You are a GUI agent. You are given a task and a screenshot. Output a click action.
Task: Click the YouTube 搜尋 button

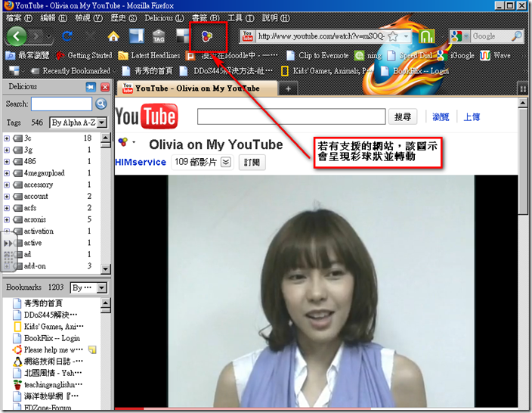[x=403, y=116]
